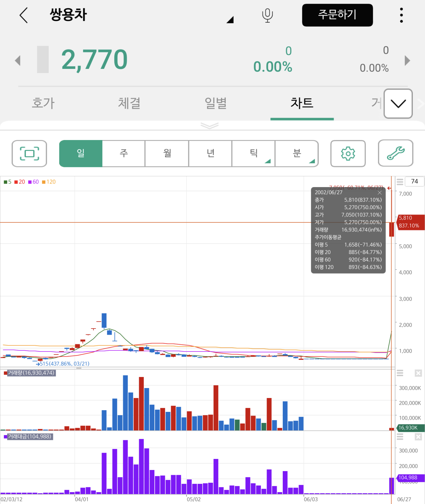Click the 104,988 value marker tag
This screenshot has width=425, height=504.
pos(411,478)
